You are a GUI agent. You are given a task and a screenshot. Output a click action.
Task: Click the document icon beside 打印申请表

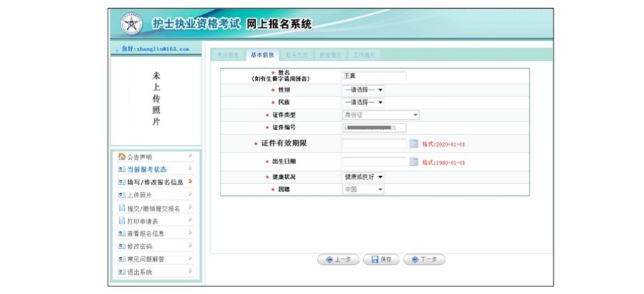[121, 221]
